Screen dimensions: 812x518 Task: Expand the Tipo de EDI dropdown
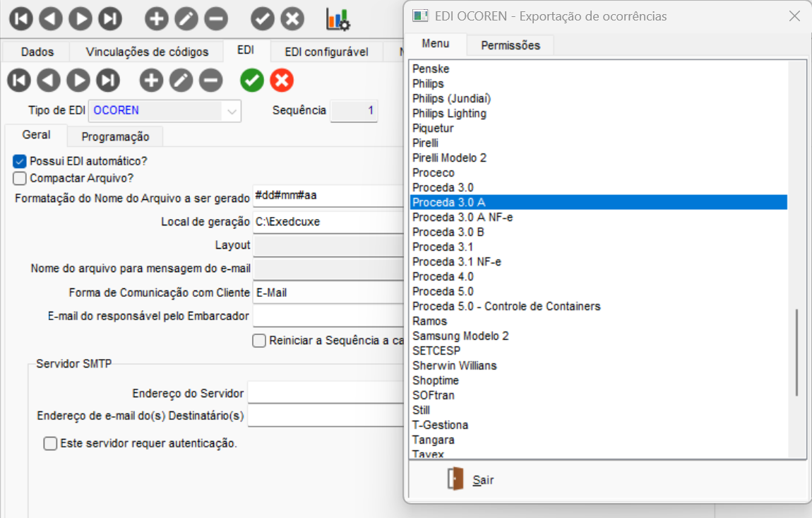pos(232,111)
